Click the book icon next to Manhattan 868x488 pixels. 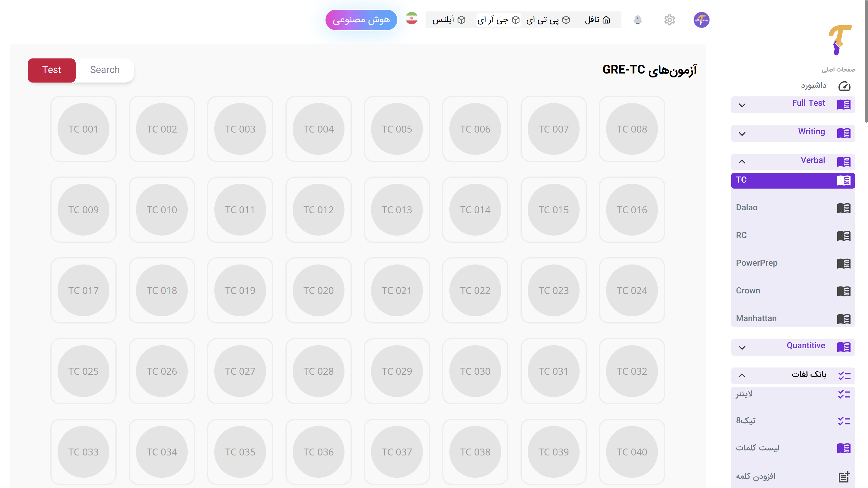point(844,319)
